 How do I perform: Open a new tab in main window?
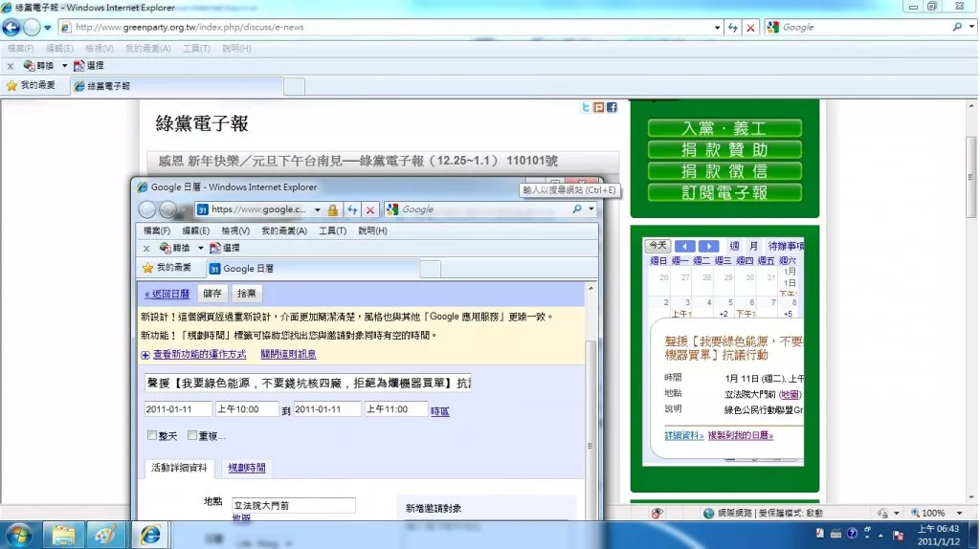[x=295, y=86]
